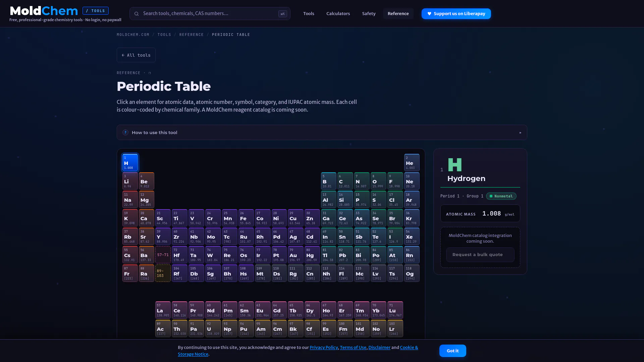
Task: Click the 89-103 actinide placeholder cell
Action: click(x=163, y=273)
